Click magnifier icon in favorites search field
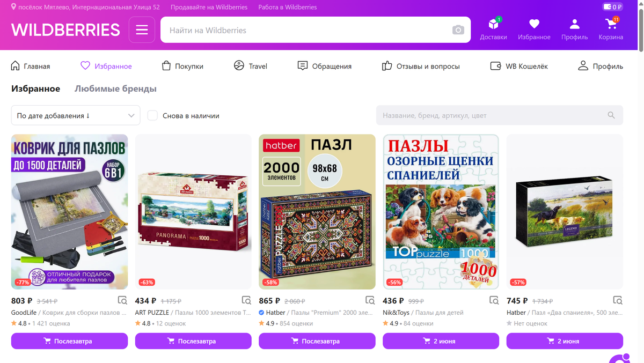Image resolution: width=644 pixels, height=363 pixels. (611, 115)
